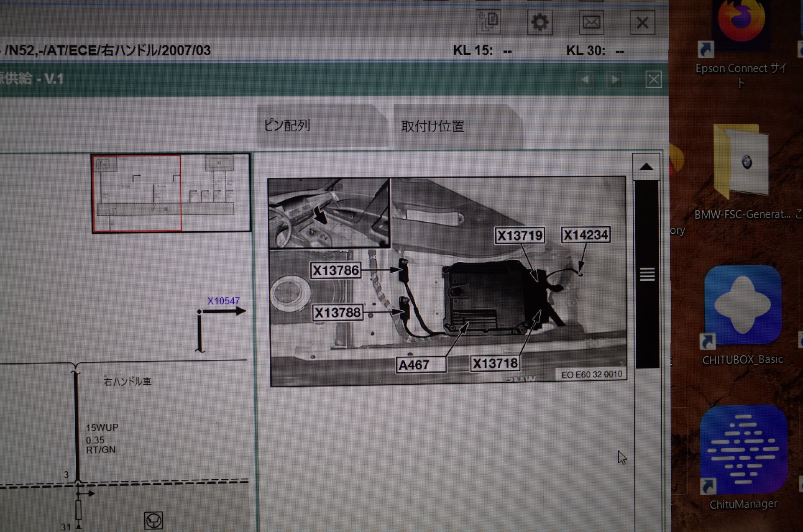The height and width of the screenshot is (532, 803).
Task: Open the envelope feedback icon
Action: coord(591,22)
